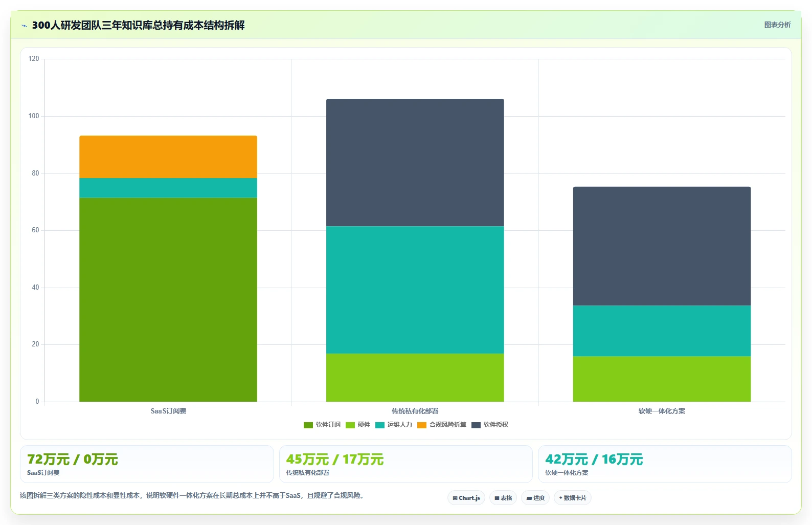Screen dimensions: 812x525
Task: Click the 120 y-axis tick label
Action: tap(34, 59)
